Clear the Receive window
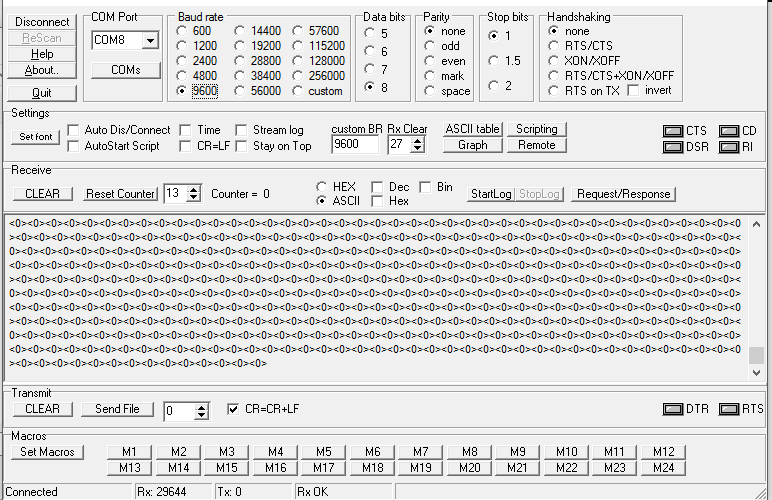This screenshot has width=772, height=500. (43, 193)
